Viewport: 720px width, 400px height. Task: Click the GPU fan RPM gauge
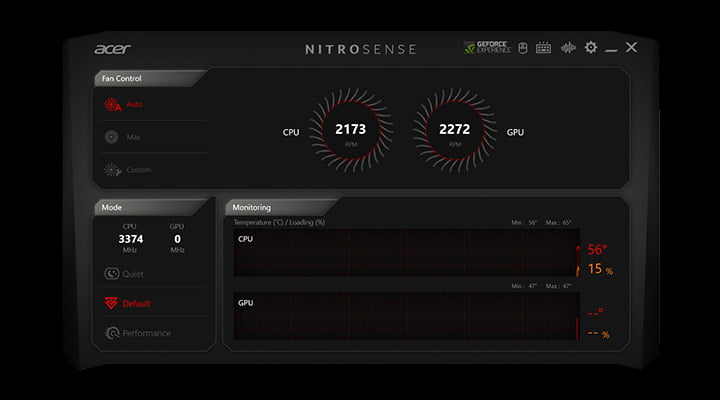point(455,131)
